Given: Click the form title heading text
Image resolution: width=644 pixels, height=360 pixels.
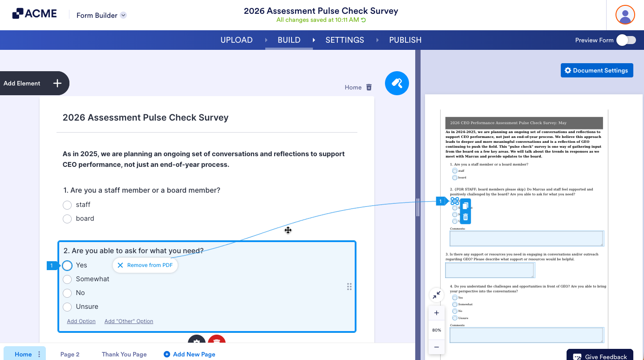Looking at the screenshot, I should click(146, 117).
